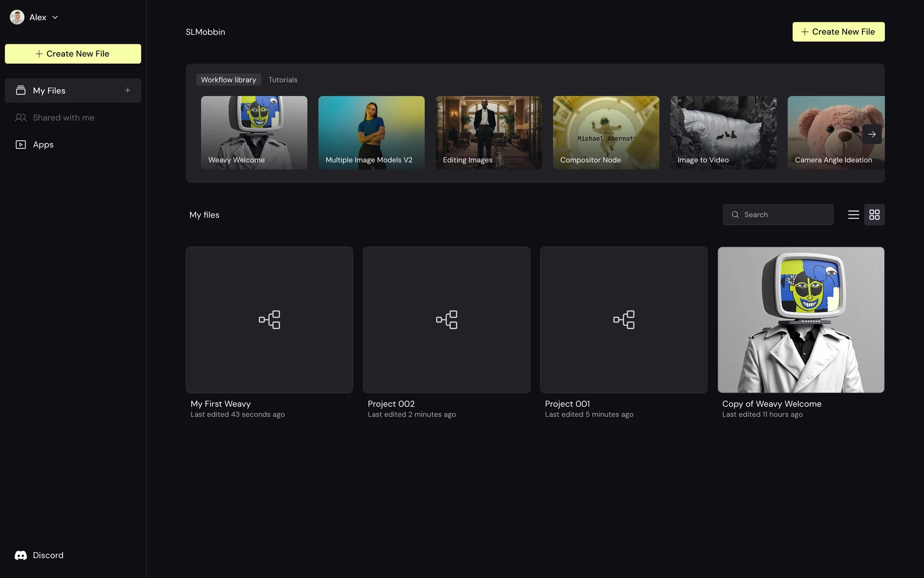Image resolution: width=924 pixels, height=578 pixels.
Task: Switch files to grid view
Action: point(874,215)
